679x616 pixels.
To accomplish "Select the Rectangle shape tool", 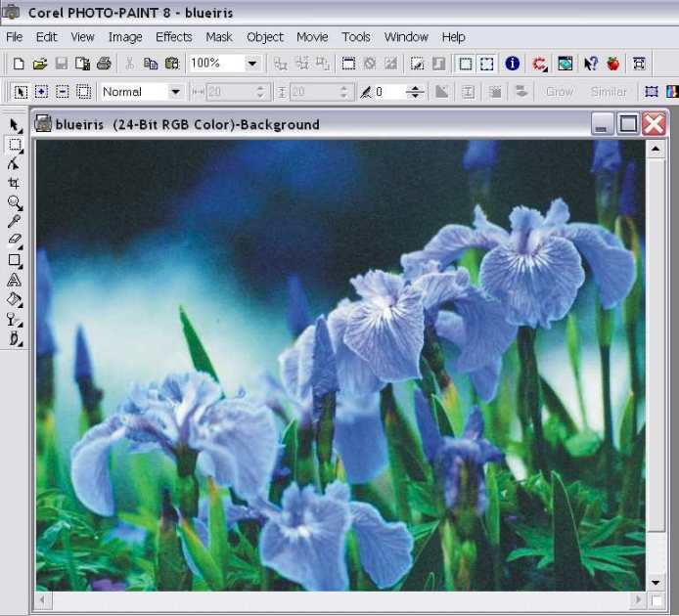I will point(15,260).
